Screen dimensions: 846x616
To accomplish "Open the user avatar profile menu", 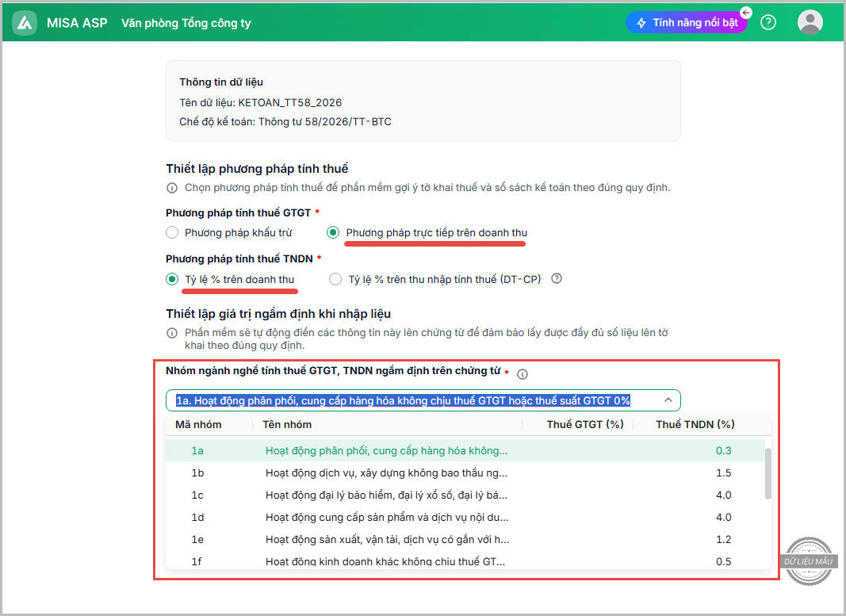I will click(810, 23).
